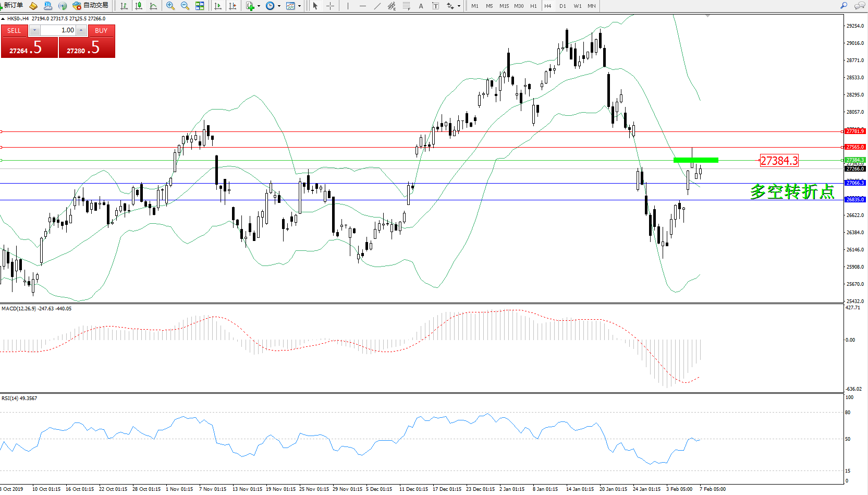Open indicators list dropdown arrow
The height and width of the screenshot is (495, 868).
pos(259,6)
